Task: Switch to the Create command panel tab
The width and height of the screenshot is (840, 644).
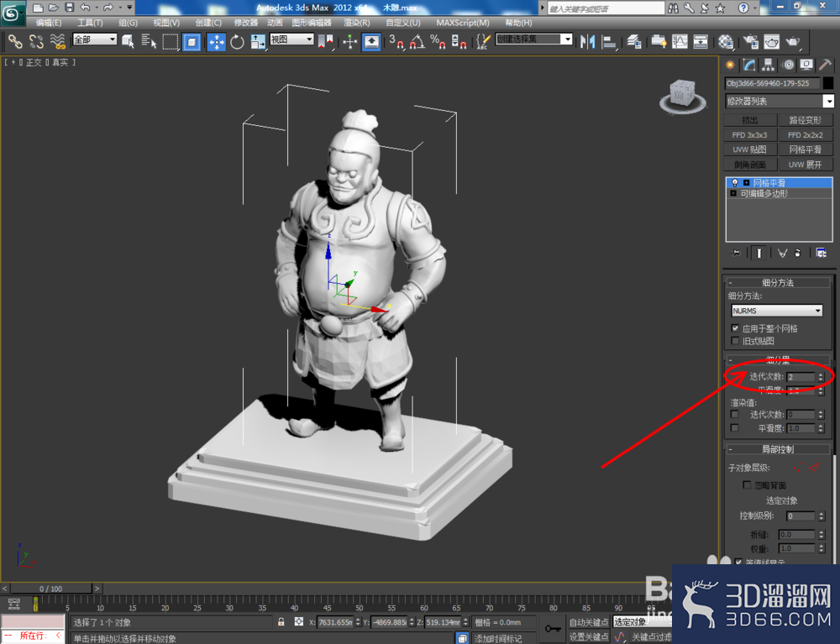Action: coord(730,65)
